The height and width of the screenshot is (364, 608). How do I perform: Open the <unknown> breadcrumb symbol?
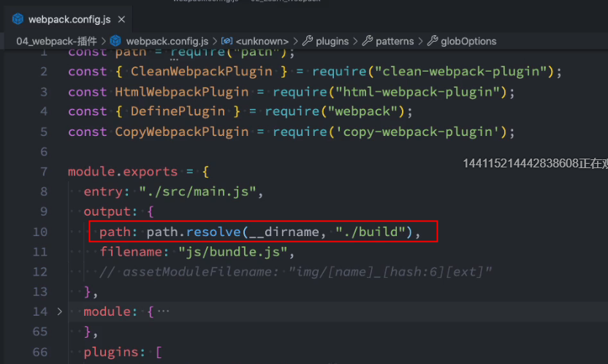tap(262, 41)
